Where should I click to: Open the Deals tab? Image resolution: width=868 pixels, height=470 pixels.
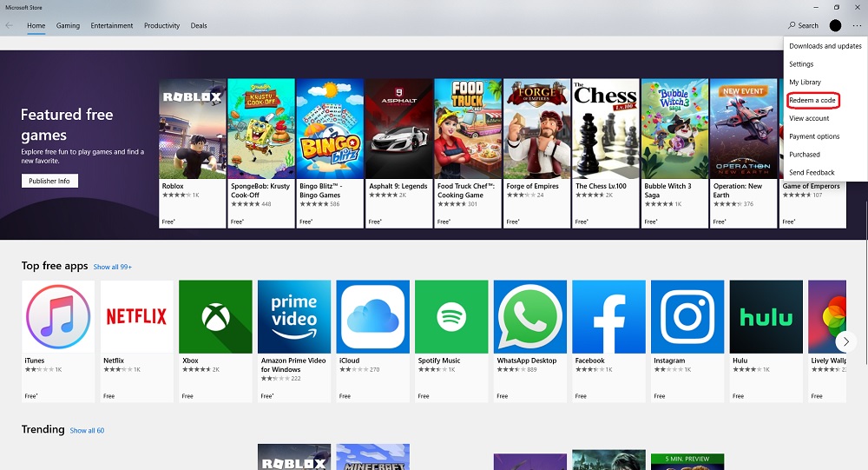pos(199,26)
